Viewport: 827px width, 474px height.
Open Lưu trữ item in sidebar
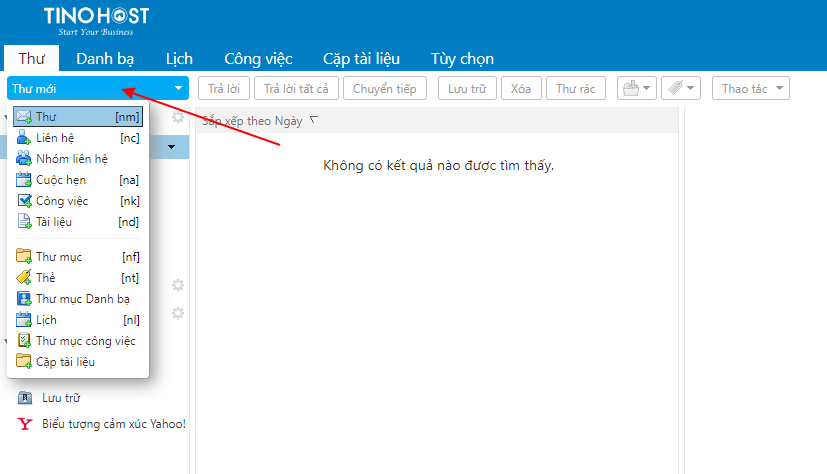[x=61, y=398]
